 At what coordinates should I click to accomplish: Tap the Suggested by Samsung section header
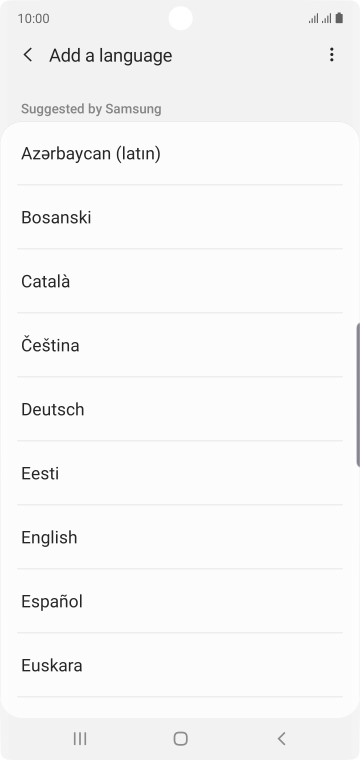coord(91,109)
